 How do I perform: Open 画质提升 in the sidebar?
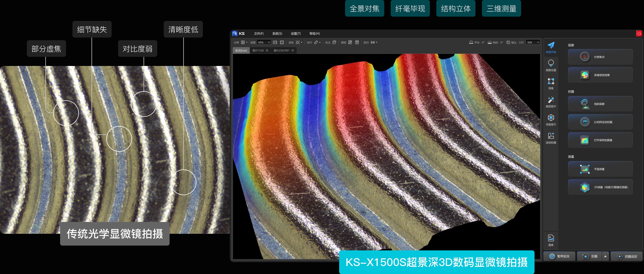551,102
